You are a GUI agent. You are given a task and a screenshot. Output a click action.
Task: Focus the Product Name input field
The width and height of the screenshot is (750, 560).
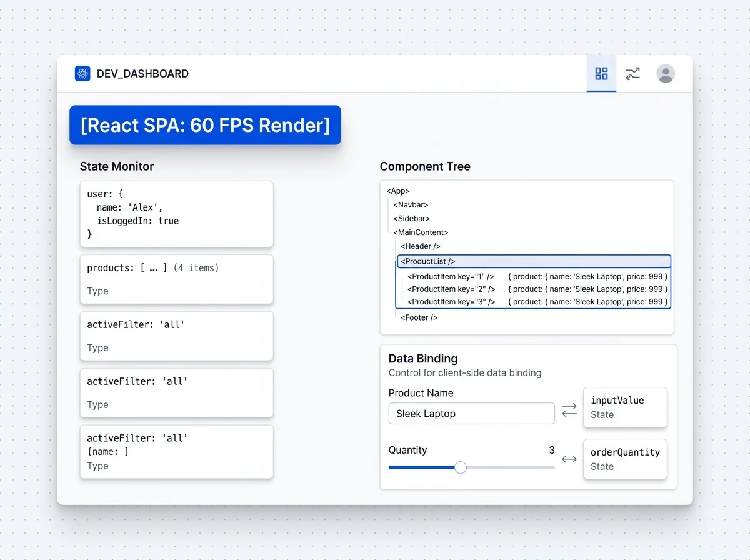coord(471,414)
